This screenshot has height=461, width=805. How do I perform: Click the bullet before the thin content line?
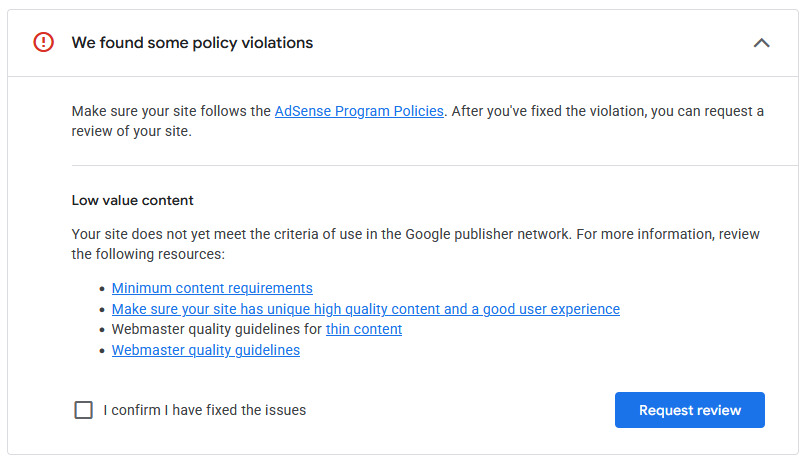click(x=103, y=330)
